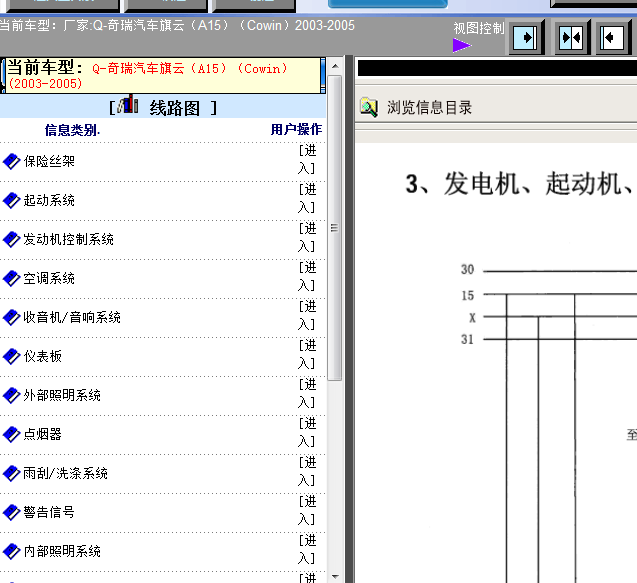
Task: Select the 空调系统 category text
Action: pyautogui.click(x=49, y=278)
